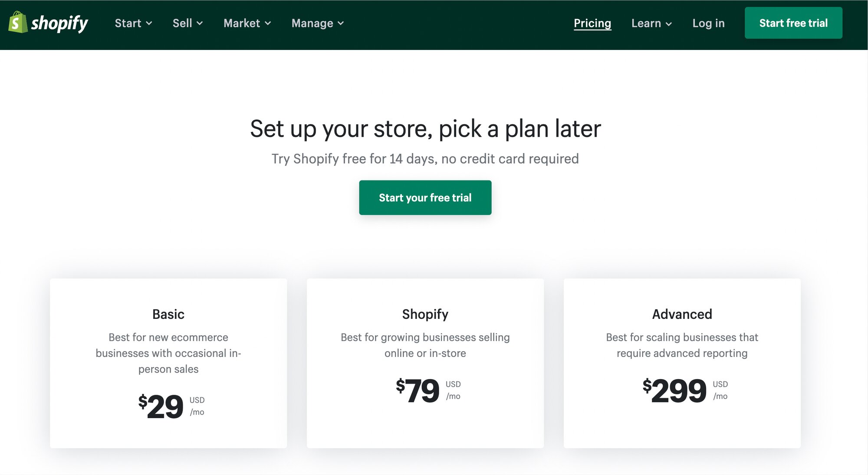The height and width of the screenshot is (475, 868).
Task: Expand the Start menu chevron
Action: tap(149, 23)
